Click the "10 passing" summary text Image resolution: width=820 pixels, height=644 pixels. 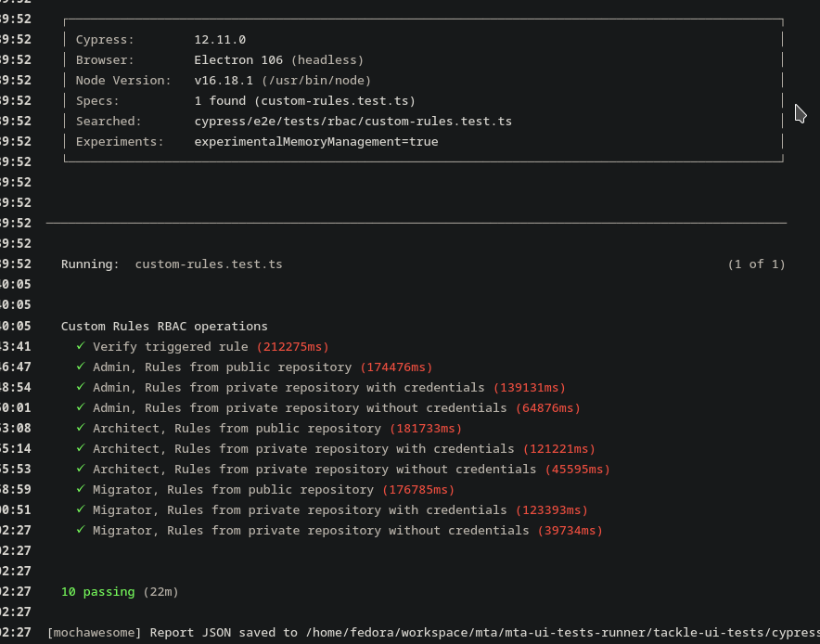coord(97,592)
